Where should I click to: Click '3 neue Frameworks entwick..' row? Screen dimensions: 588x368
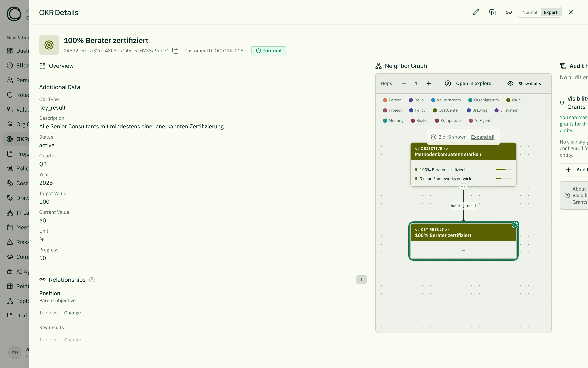pyautogui.click(x=463, y=179)
